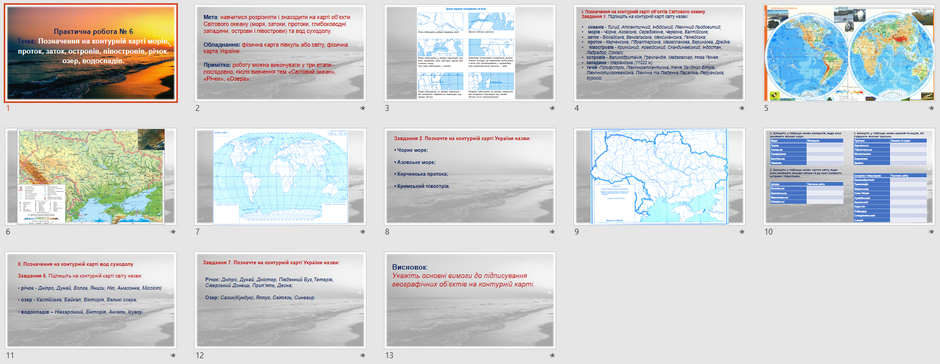Click the transition star icon under slide 4
The width and height of the screenshot is (940, 364).
point(742,108)
